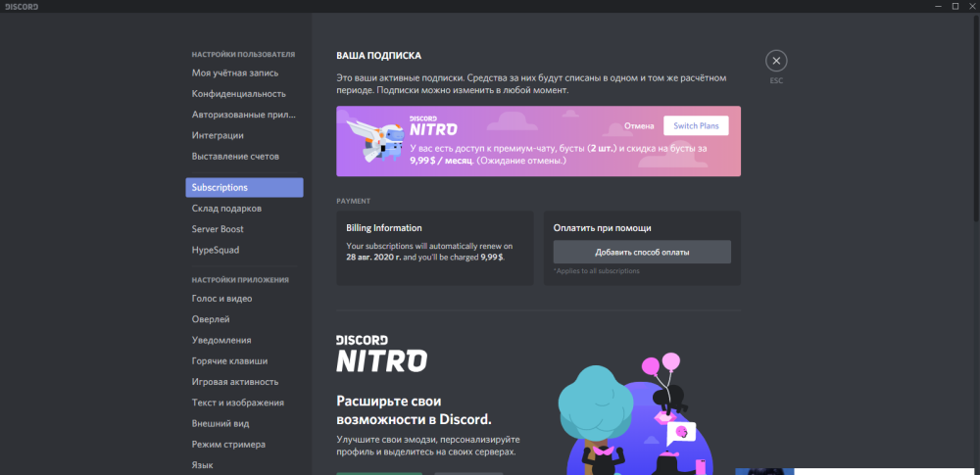980x475 pixels.
Task: Click the Discord logo in the title bar
Action: tap(20, 6)
